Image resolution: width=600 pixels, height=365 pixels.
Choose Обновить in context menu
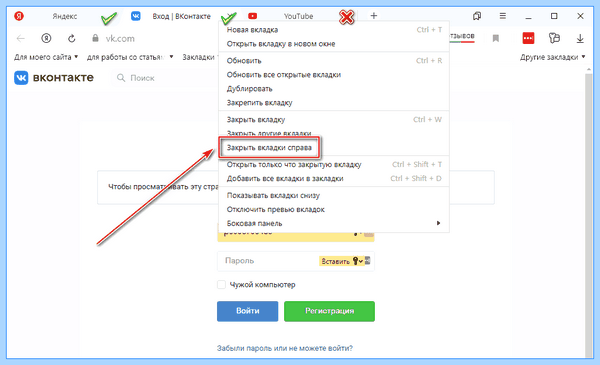click(x=334, y=61)
